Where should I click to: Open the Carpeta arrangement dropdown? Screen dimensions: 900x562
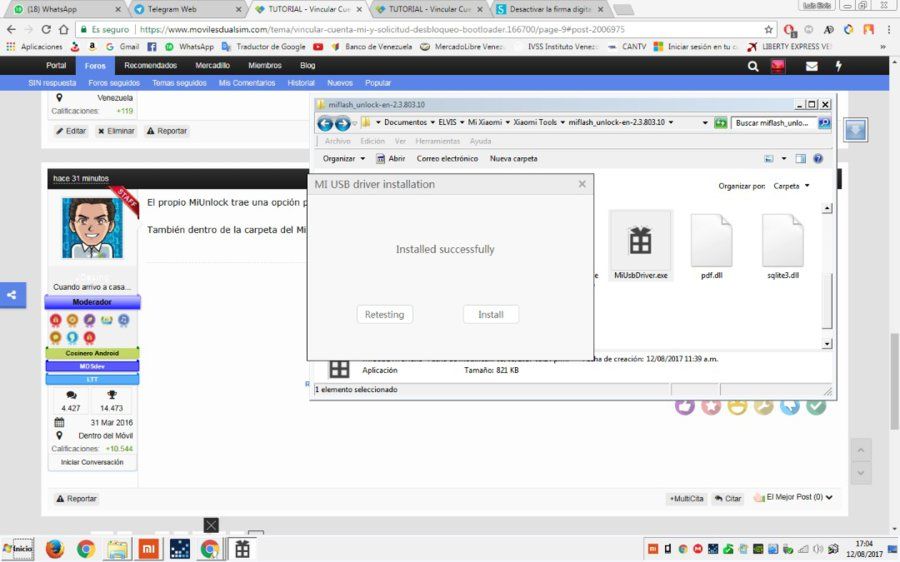coord(791,186)
